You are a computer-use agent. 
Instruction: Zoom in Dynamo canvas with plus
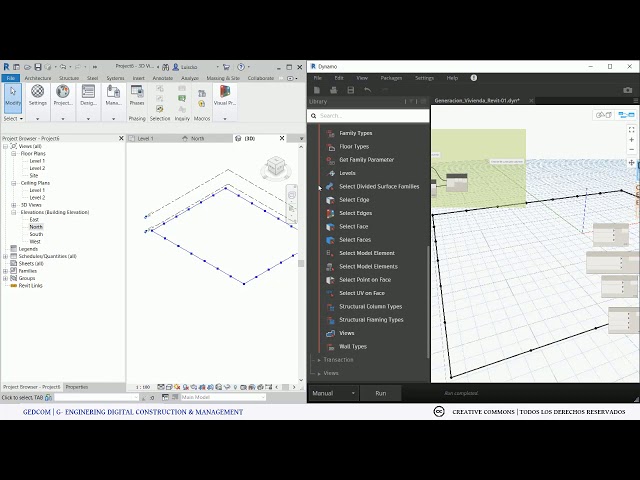[631, 140]
